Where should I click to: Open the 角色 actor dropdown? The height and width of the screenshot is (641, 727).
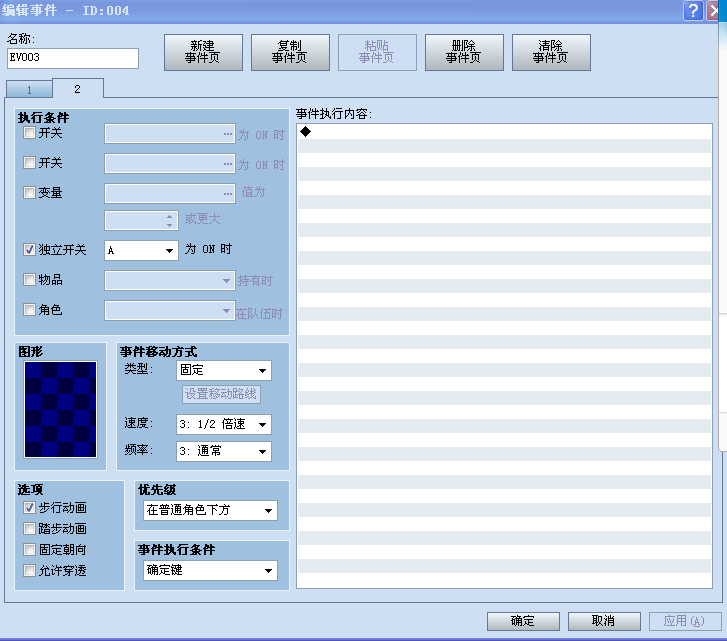point(170,311)
